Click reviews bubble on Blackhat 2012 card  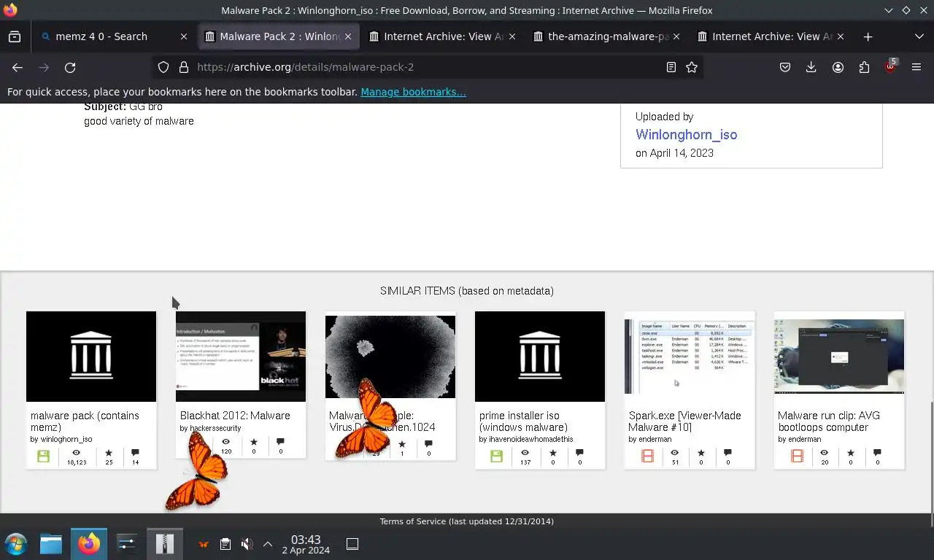[x=281, y=442]
